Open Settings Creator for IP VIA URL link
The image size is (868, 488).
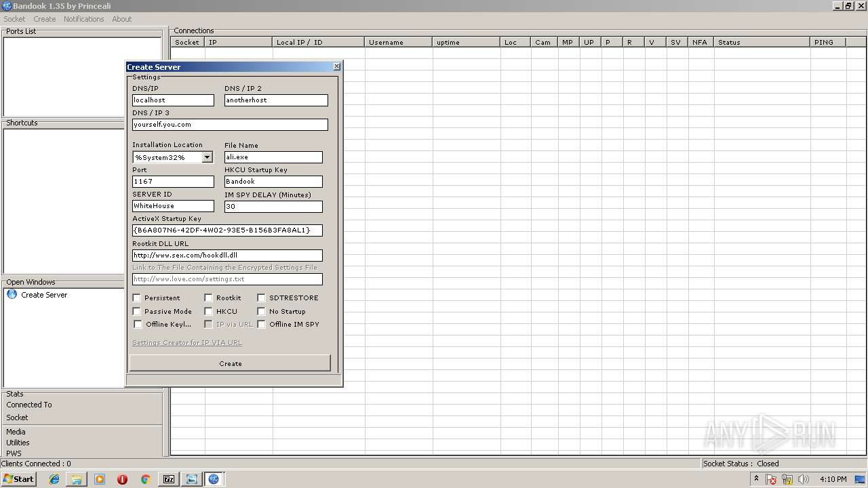(187, 343)
